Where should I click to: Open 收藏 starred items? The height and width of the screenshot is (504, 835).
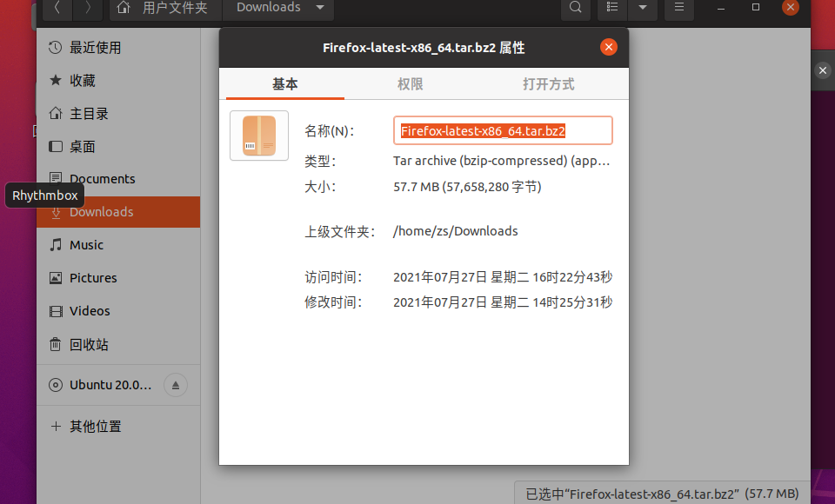[118, 81]
